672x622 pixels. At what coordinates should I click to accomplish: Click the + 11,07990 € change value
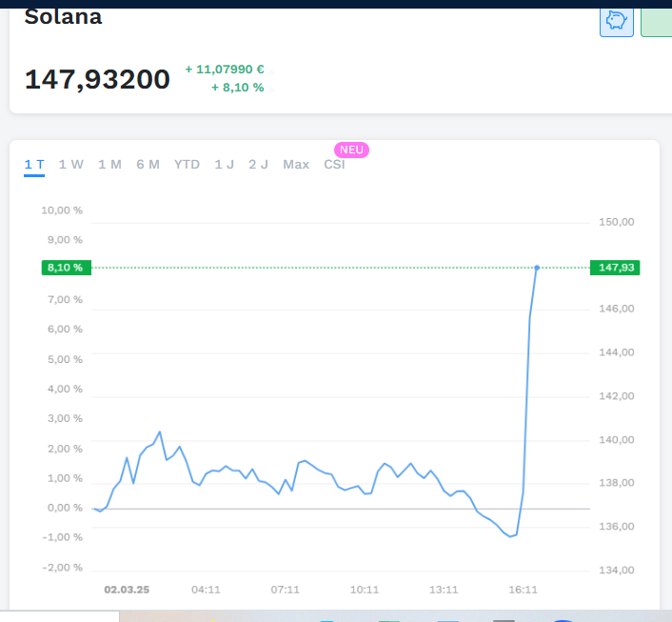(225, 70)
